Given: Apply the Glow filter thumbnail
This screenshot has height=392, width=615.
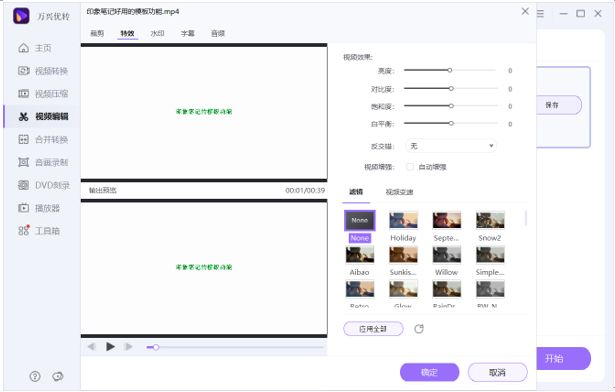Looking at the screenshot, I should 403,289.
